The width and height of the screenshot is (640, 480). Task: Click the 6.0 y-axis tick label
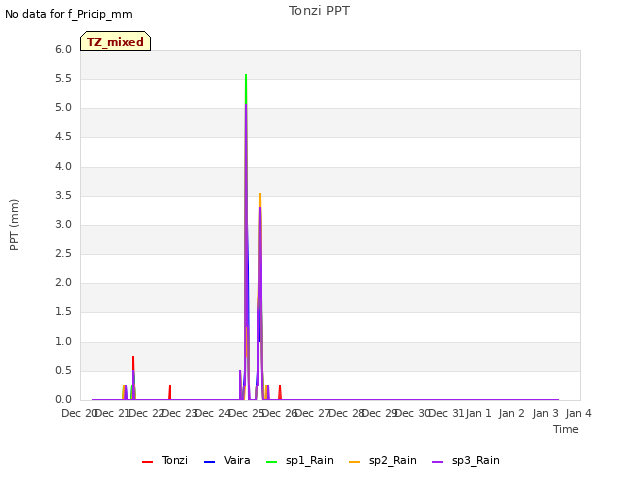pyautogui.click(x=63, y=50)
